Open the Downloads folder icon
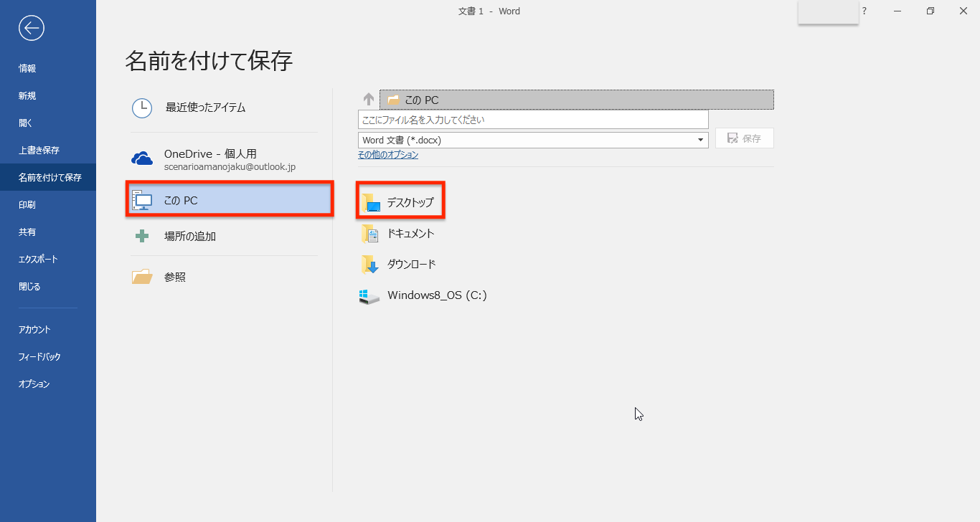980x522 pixels. coord(369,265)
